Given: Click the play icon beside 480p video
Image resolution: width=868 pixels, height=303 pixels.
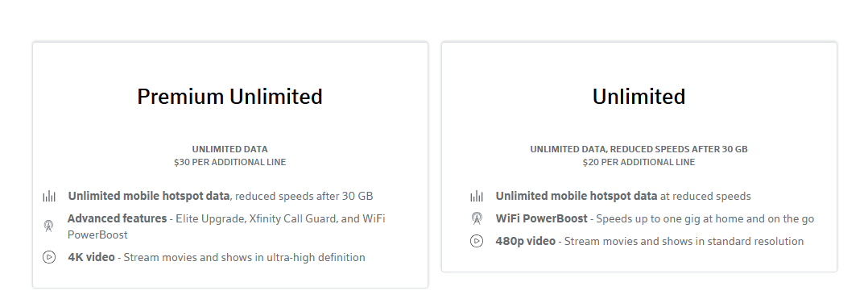Looking at the screenshot, I should (x=477, y=241).
